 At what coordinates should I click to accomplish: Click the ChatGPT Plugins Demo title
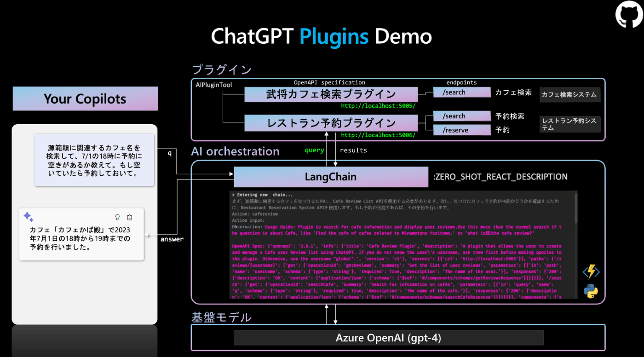[x=322, y=36]
